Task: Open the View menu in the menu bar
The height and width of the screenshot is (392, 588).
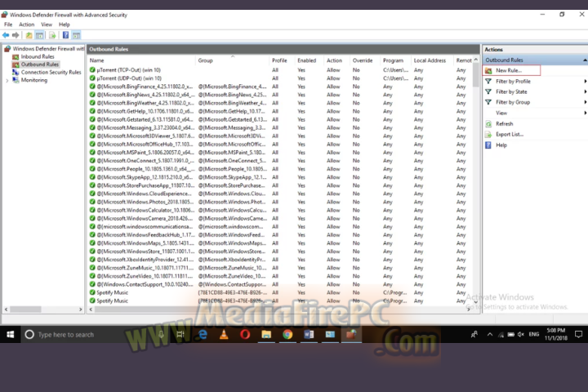Action: 47,24
